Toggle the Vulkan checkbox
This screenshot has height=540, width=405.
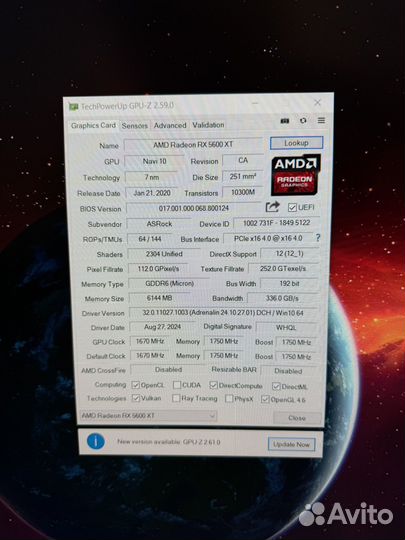(x=136, y=398)
